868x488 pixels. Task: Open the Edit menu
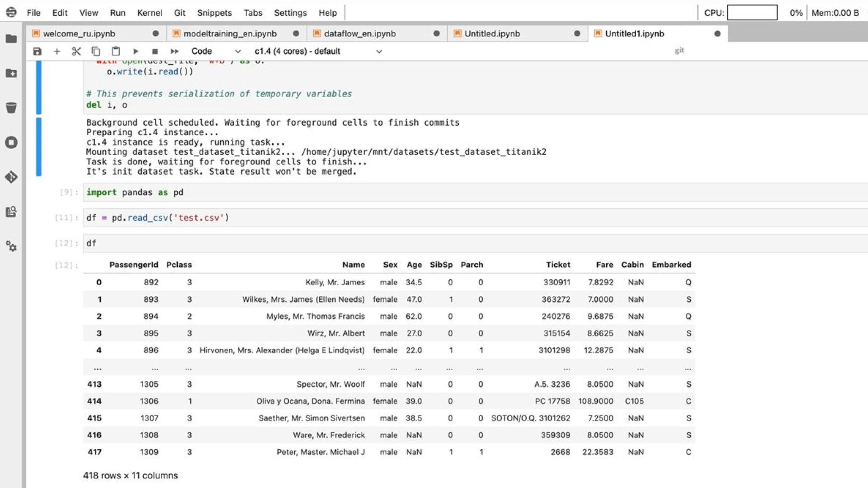click(60, 13)
